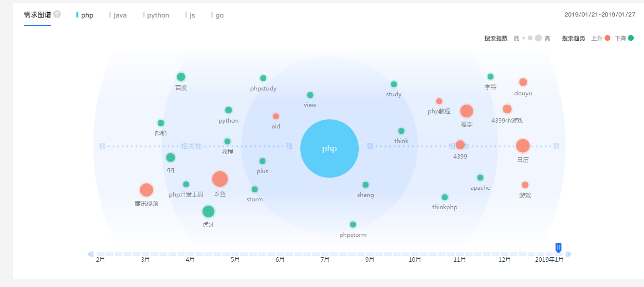Click the blue timeline slider handle

click(558, 248)
